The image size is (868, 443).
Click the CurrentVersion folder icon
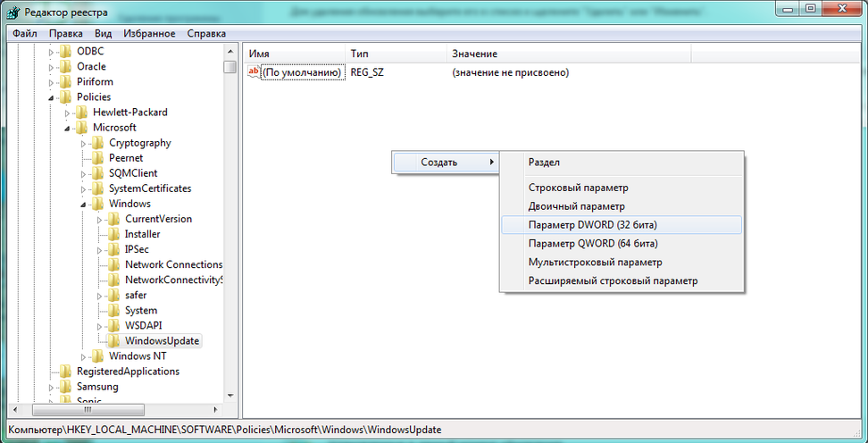114,219
